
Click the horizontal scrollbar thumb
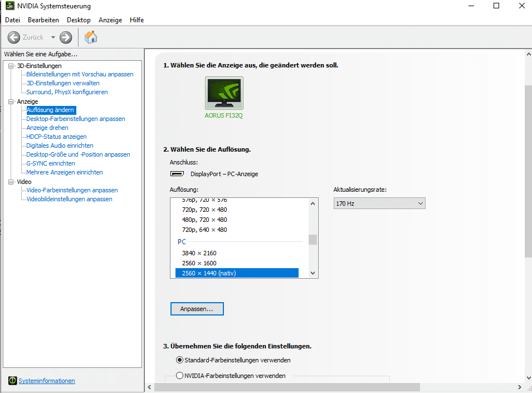[287, 387]
